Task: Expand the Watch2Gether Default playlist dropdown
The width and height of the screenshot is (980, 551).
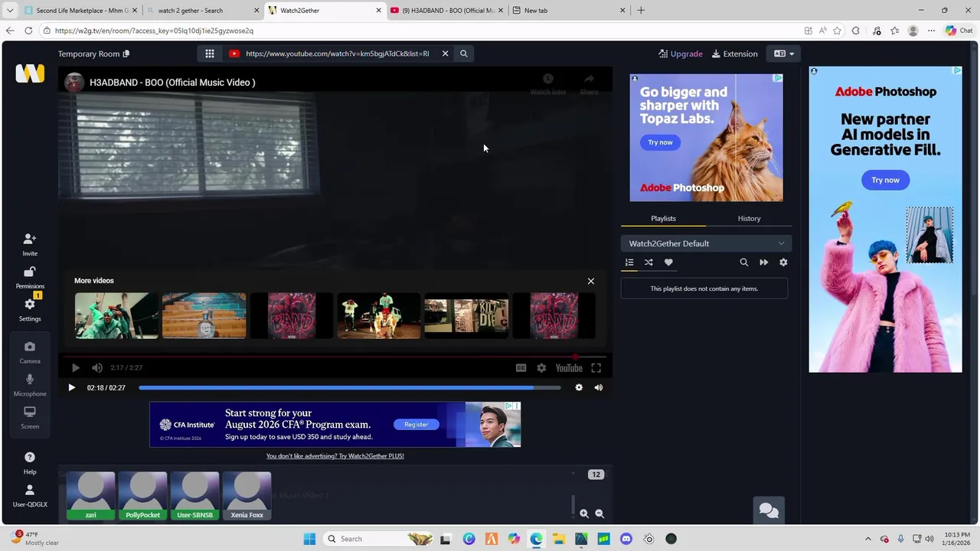Action: [706, 243]
